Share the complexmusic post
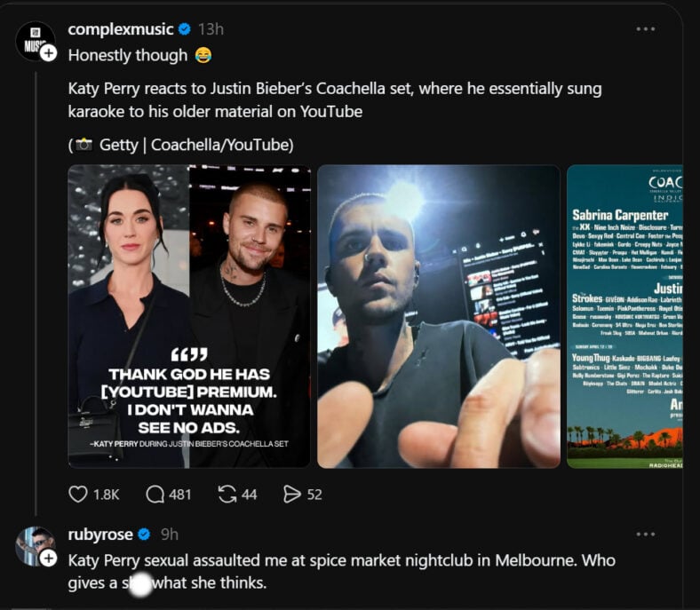Screen dimensions: 700x610 click(291, 495)
